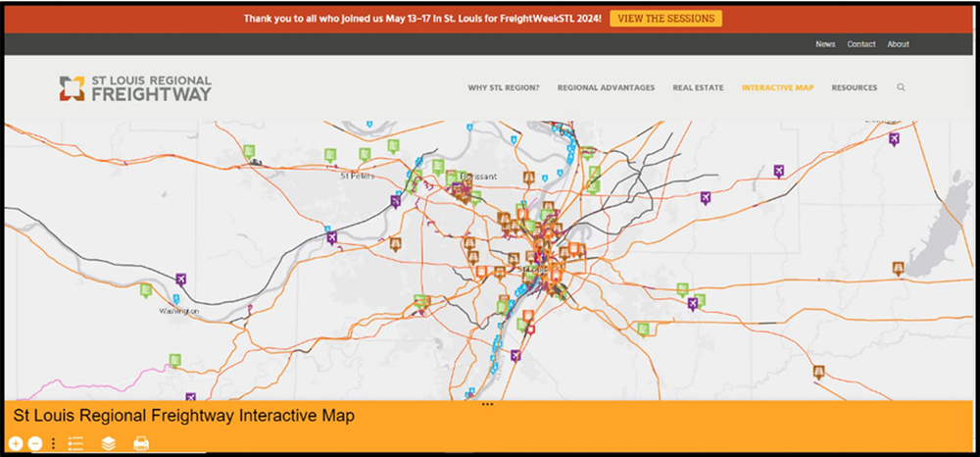The image size is (980, 457).
Task: Open the site search magnifier icon
Action: (901, 87)
